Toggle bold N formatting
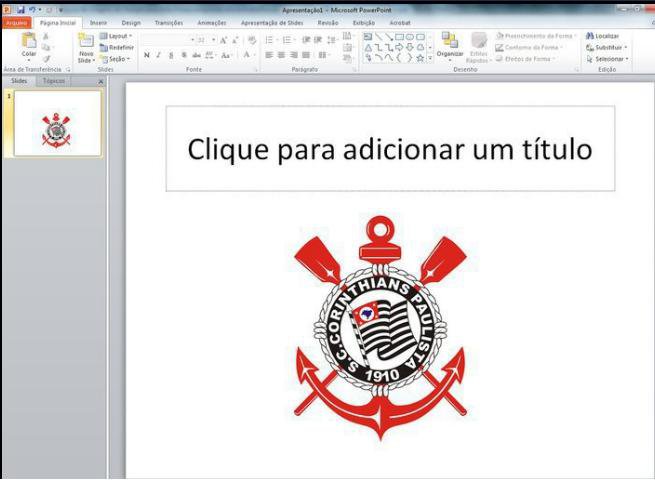 coord(147,55)
